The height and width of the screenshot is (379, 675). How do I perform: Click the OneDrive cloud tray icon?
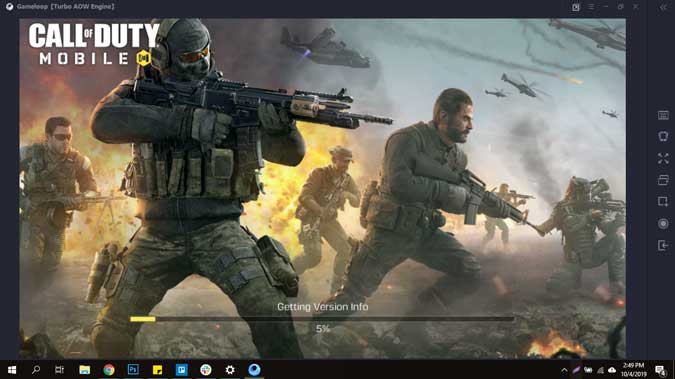pos(612,370)
